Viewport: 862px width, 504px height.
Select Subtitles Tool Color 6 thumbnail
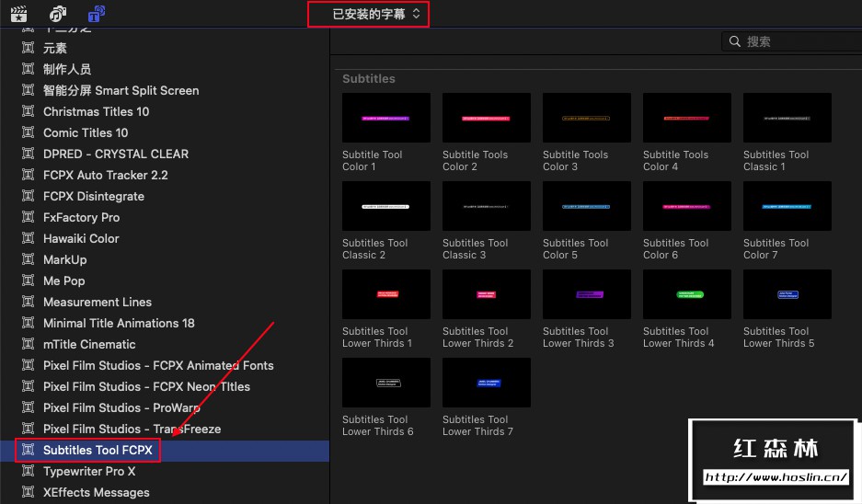687,206
